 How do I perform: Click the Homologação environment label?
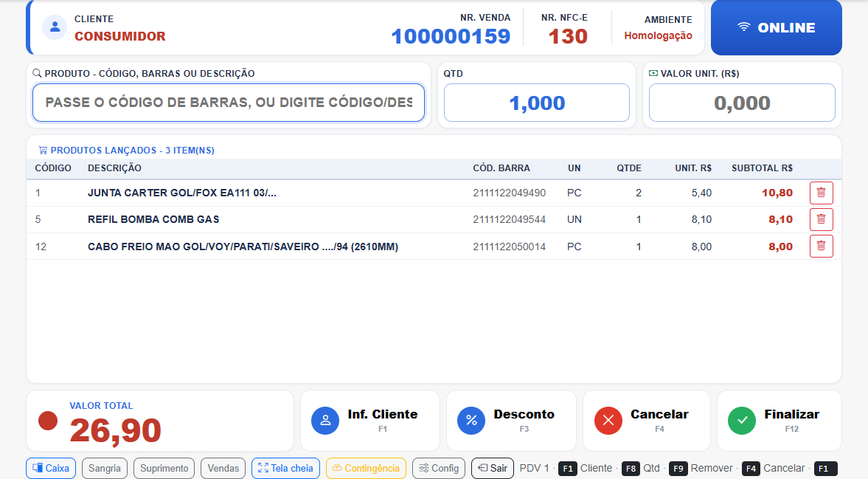coord(659,35)
